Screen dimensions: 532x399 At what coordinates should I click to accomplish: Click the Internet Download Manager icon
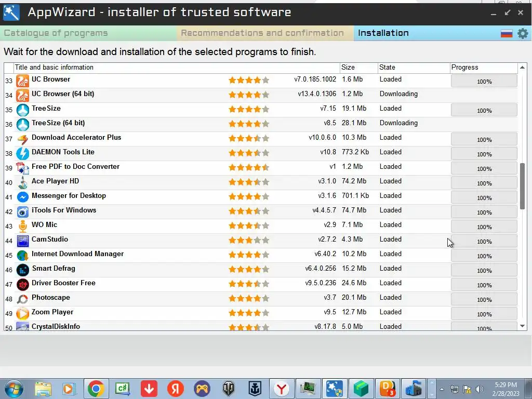[x=23, y=256]
